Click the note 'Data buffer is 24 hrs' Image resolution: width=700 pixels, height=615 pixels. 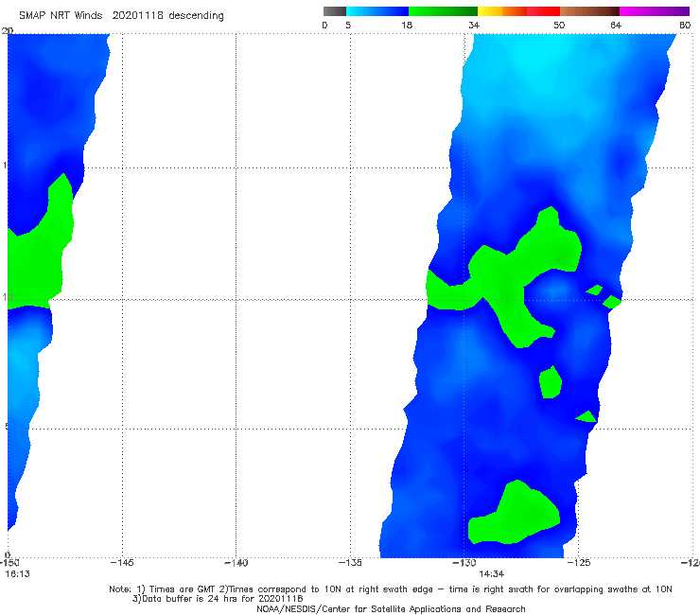pos(218,599)
